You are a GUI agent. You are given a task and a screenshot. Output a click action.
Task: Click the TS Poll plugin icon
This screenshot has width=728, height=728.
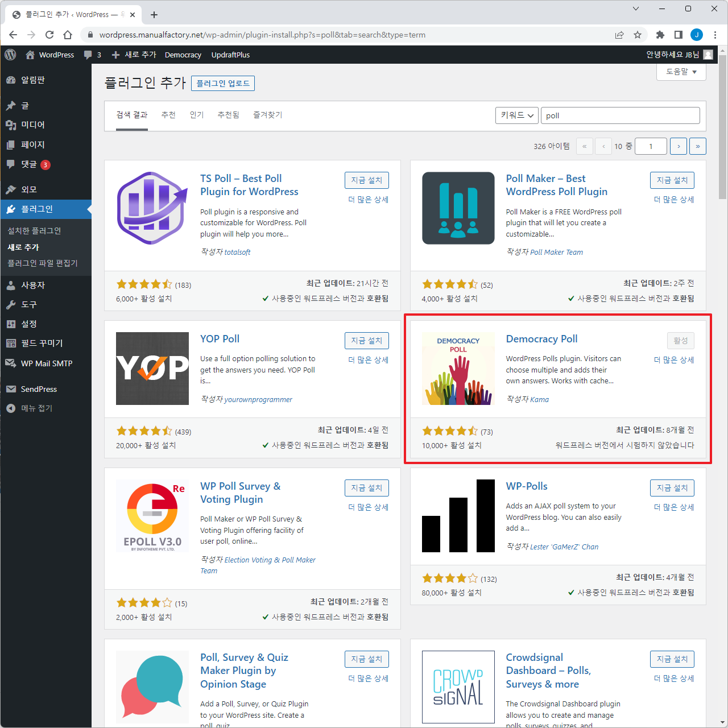click(152, 208)
